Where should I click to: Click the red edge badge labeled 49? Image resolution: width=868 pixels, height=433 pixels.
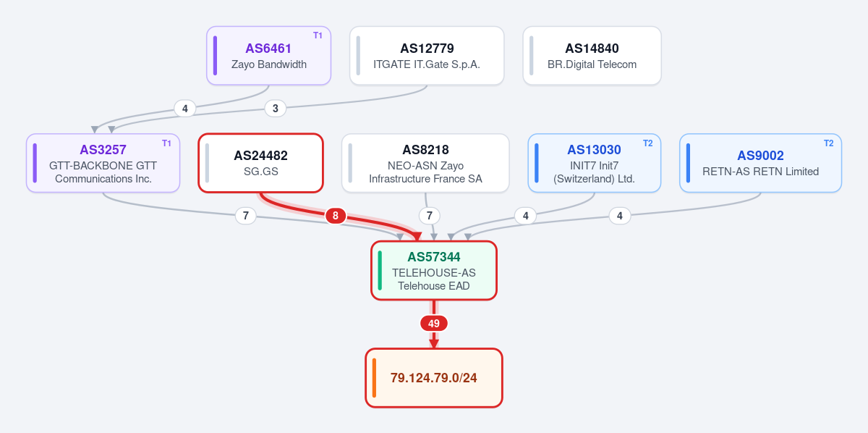(434, 324)
